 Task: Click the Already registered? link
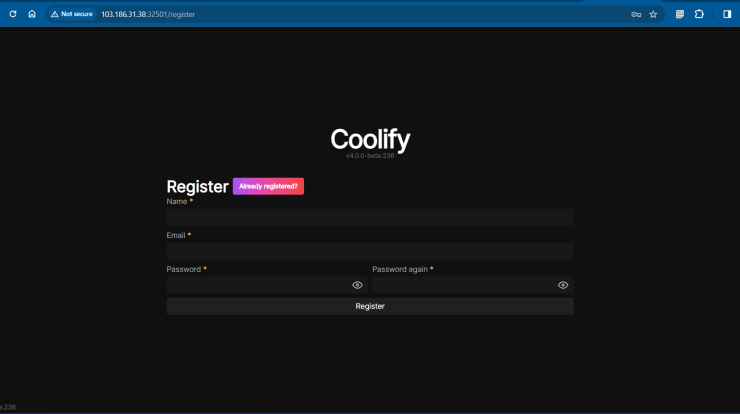point(268,186)
